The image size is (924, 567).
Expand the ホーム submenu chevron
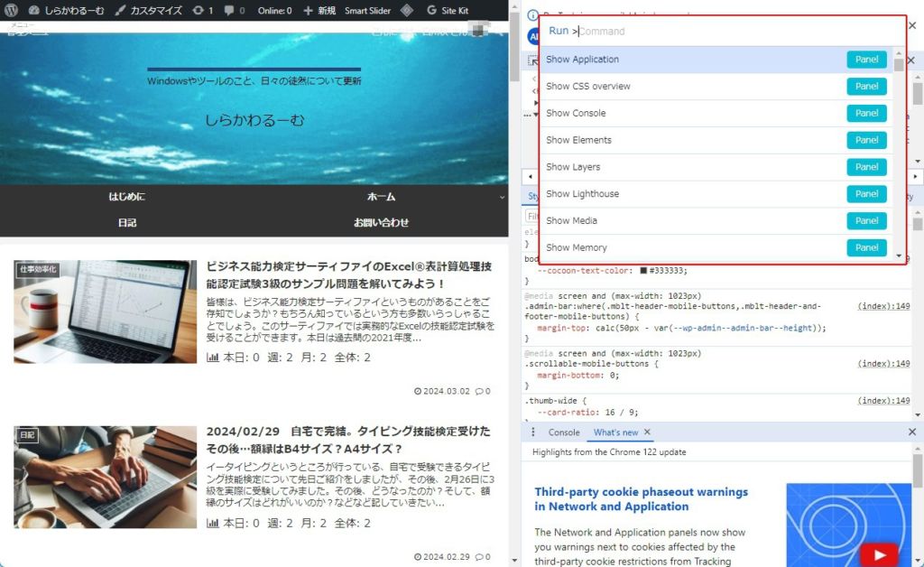click(x=502, y=197)
